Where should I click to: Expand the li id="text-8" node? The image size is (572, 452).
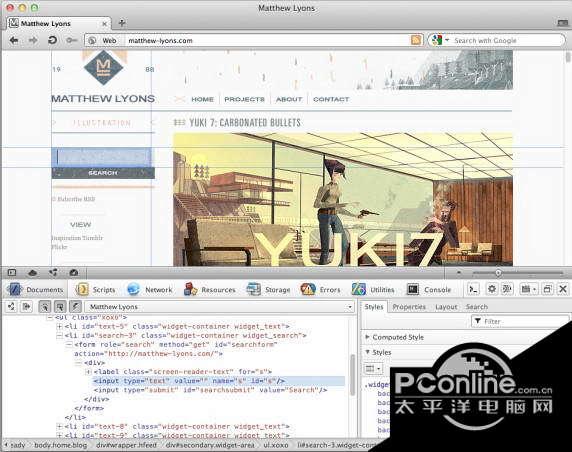point(59,426)
